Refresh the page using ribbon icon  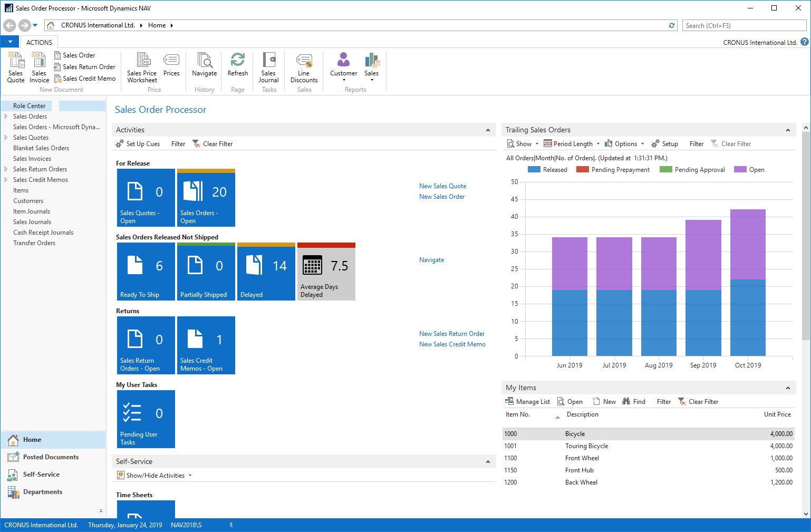238,64
